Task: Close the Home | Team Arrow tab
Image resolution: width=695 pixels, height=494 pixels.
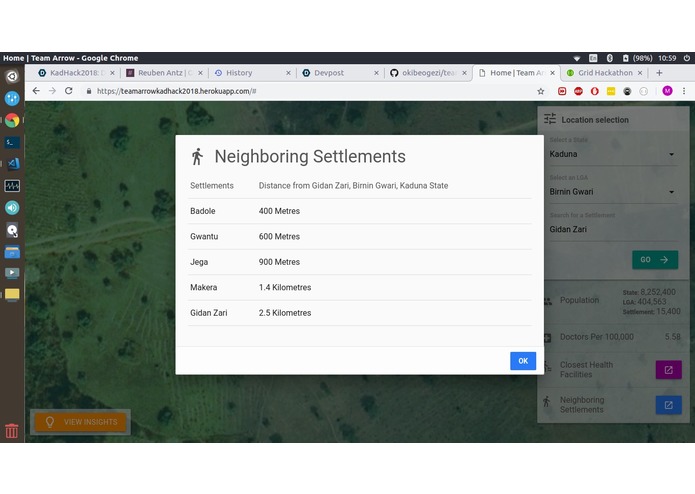Action: pyautogui.click(x=552, y=73)
